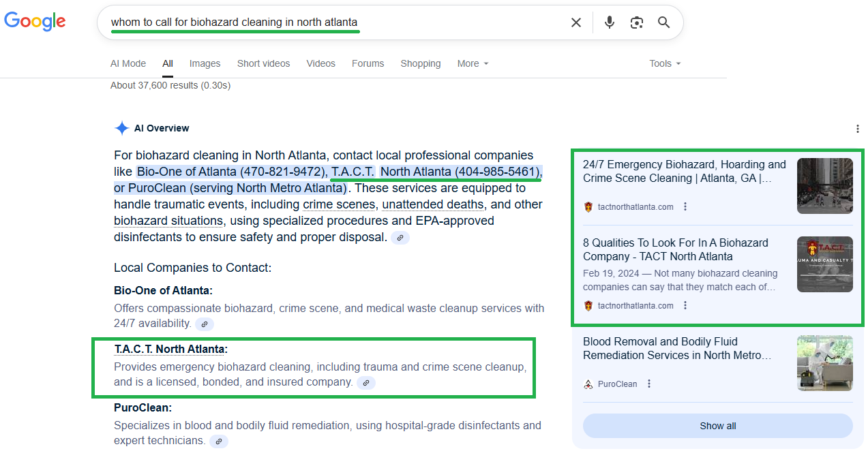Follow the crime scenes underlined link
The height and width of the screenshot is (451, 868).
point(339,204)
